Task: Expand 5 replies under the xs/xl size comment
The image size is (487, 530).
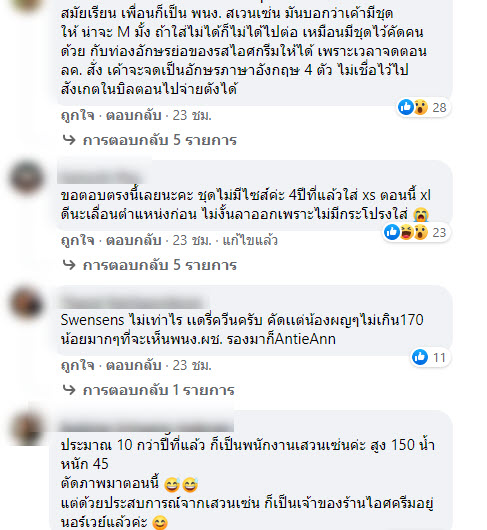Action: [x=160, y=265]
